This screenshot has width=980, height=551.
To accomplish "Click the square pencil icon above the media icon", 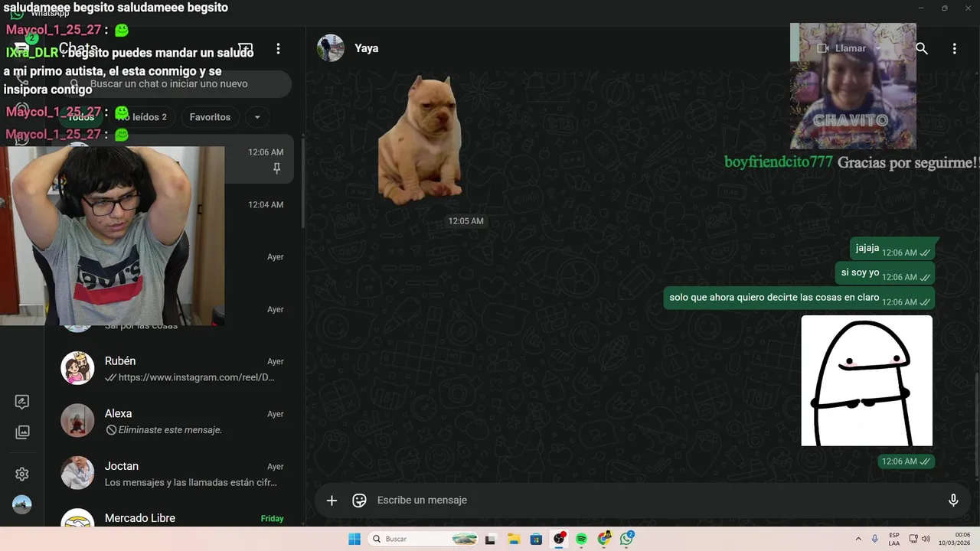I will click(22, 402).
